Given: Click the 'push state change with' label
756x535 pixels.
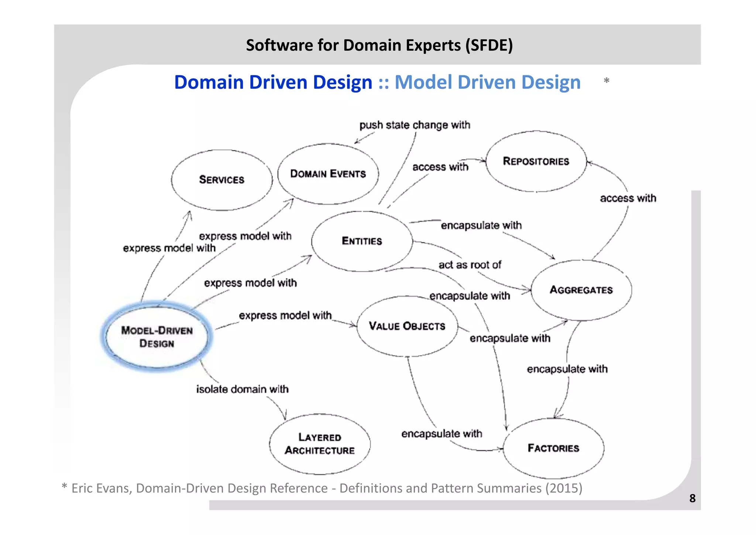Looking at the screenshot, I should click(415, 125).
